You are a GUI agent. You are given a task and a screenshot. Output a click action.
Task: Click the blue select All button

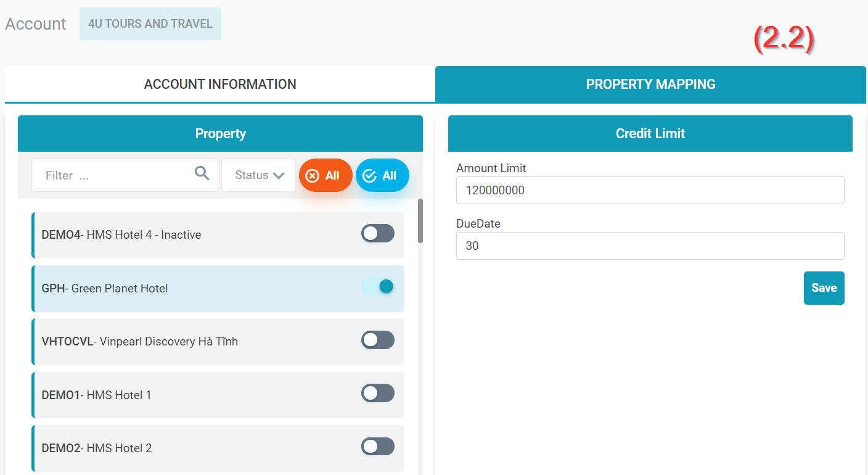[x=382, y=176]
